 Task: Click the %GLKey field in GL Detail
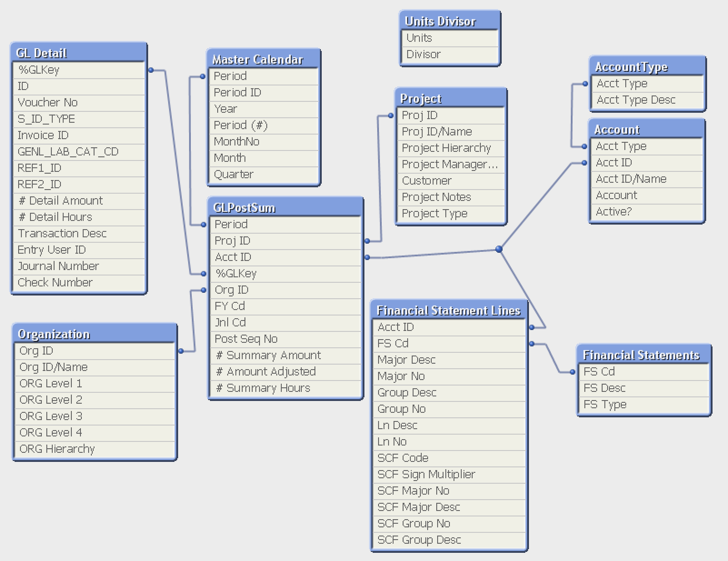(x=78, y=70)
